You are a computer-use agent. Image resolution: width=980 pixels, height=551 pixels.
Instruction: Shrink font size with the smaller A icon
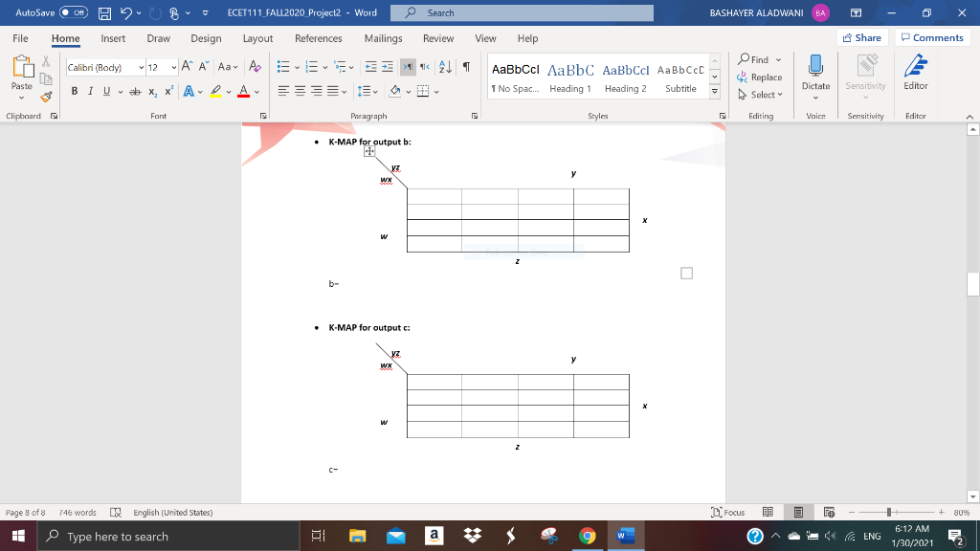203,67
